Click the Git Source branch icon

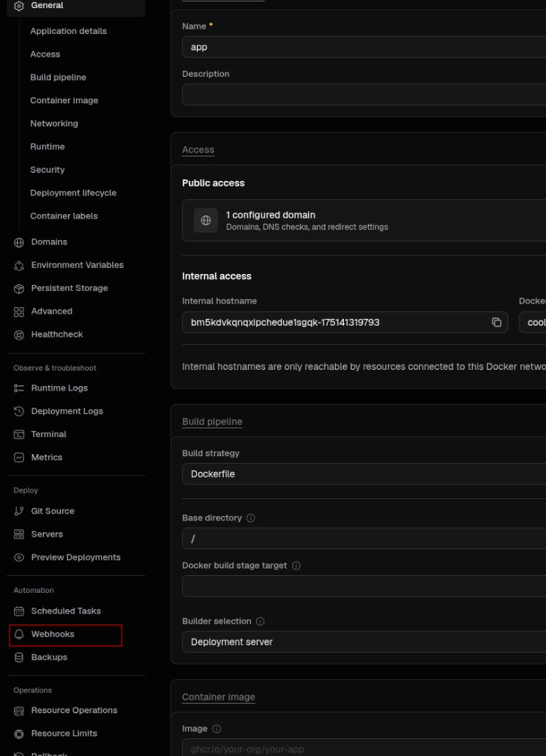(18, 511)
